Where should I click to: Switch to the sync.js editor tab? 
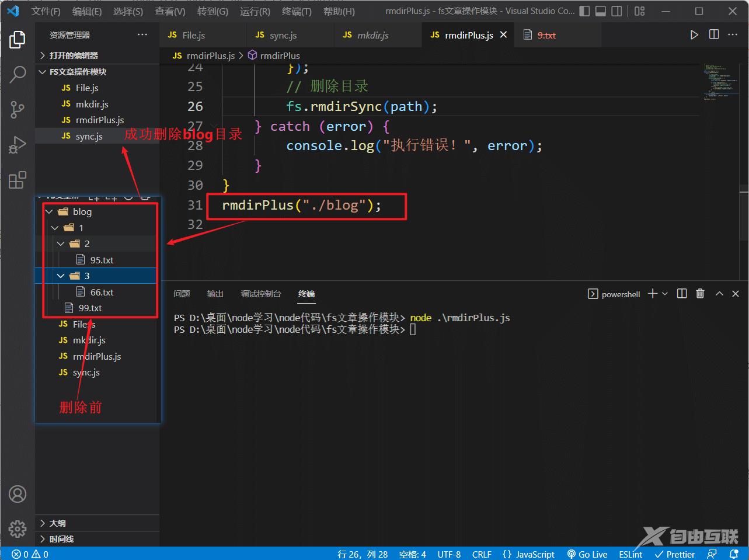290,35
